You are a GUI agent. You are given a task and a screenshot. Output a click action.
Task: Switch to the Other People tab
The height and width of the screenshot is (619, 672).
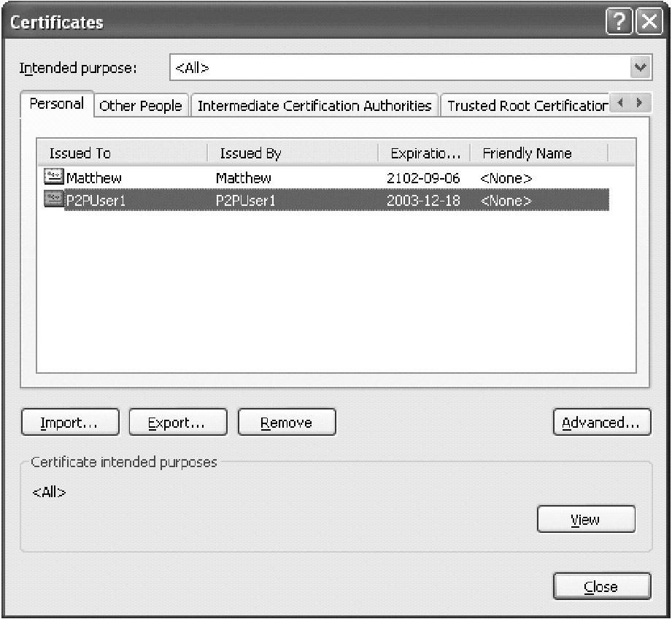140,106
